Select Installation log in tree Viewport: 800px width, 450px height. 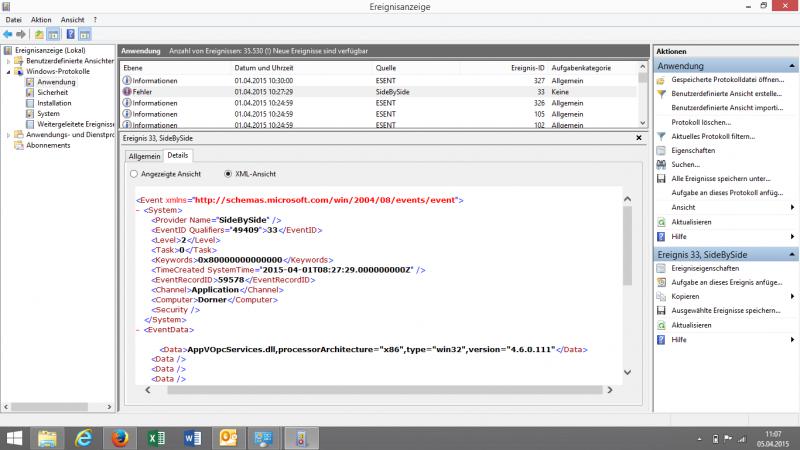[54, 103]
